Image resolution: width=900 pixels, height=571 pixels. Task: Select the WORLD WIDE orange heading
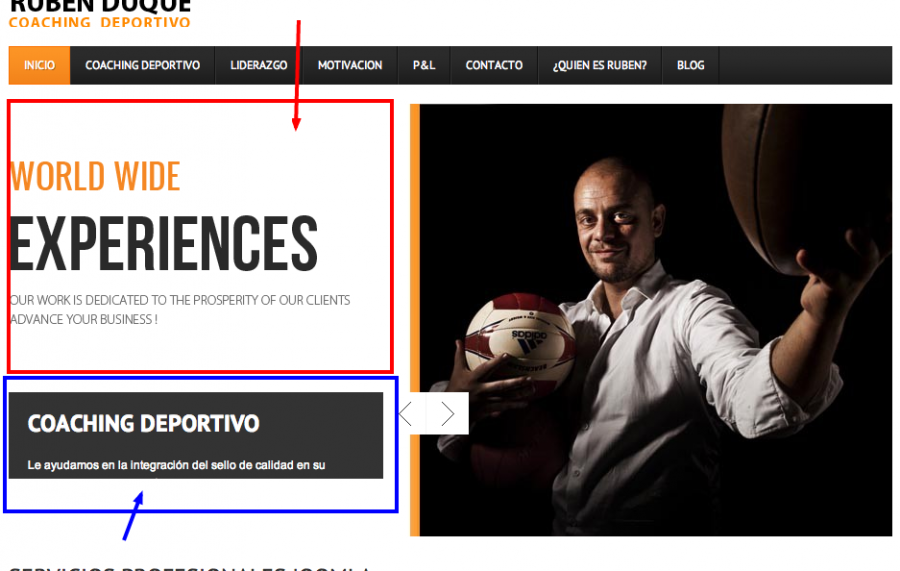click(x=95, y=176)
